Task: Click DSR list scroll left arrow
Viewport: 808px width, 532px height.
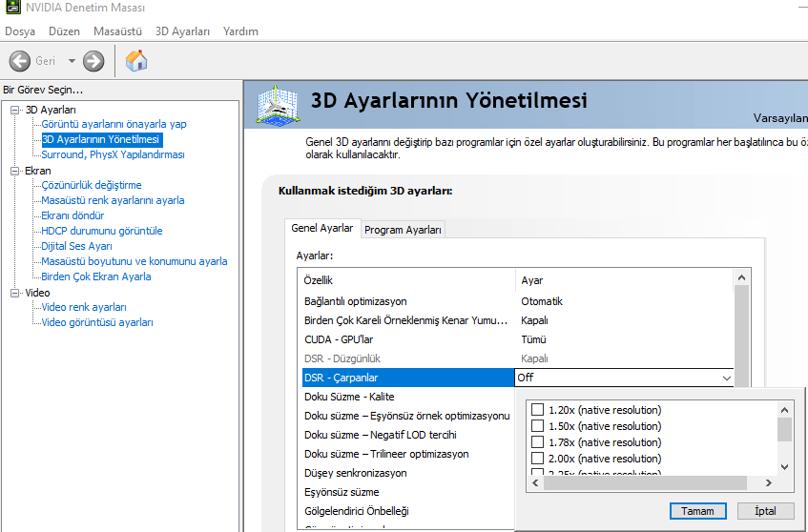Action: 535,483
